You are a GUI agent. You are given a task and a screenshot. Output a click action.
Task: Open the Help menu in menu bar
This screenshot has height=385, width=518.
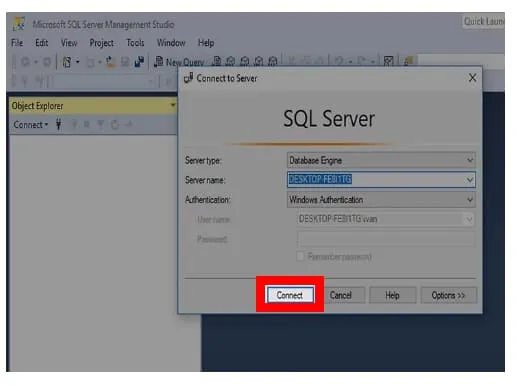click(206, 43)
